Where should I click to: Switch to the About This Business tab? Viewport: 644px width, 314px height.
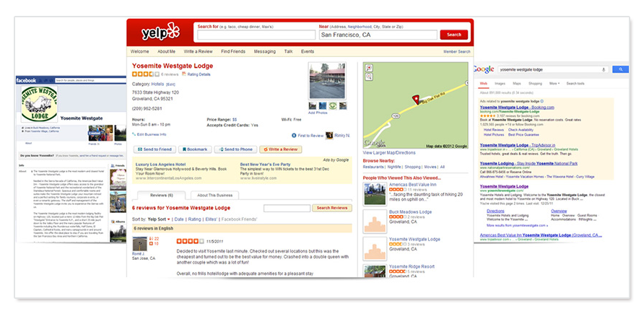point(215,196)
